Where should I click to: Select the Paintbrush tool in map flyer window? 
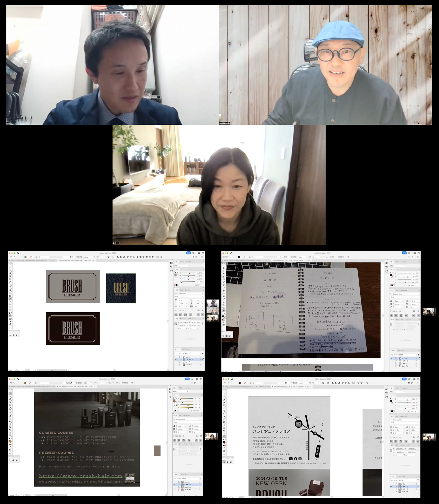(224, 408)
